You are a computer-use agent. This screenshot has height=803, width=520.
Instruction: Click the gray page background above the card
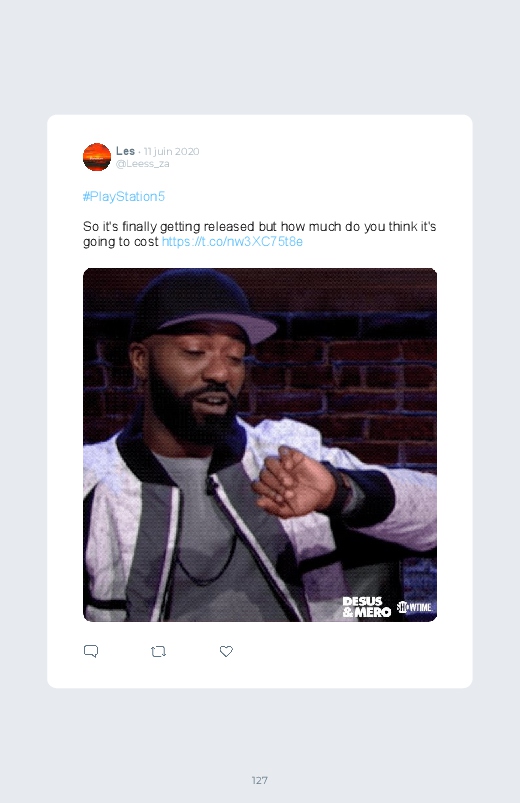point(260,56)
